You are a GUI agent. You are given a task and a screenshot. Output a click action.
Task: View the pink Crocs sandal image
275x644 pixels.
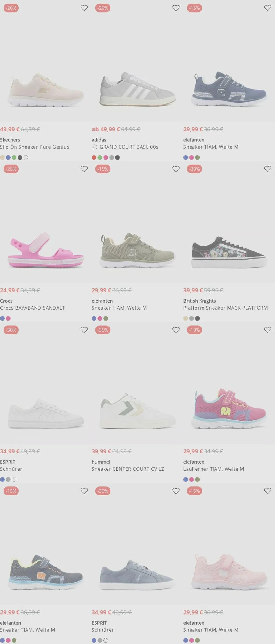(46, 250)
